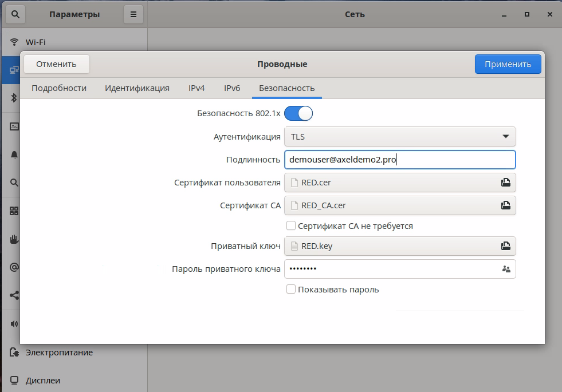This screenshot has height=392, width=562.
Task: Open the Сертификат пользователя file chooser
Action: tap(390, 183)
